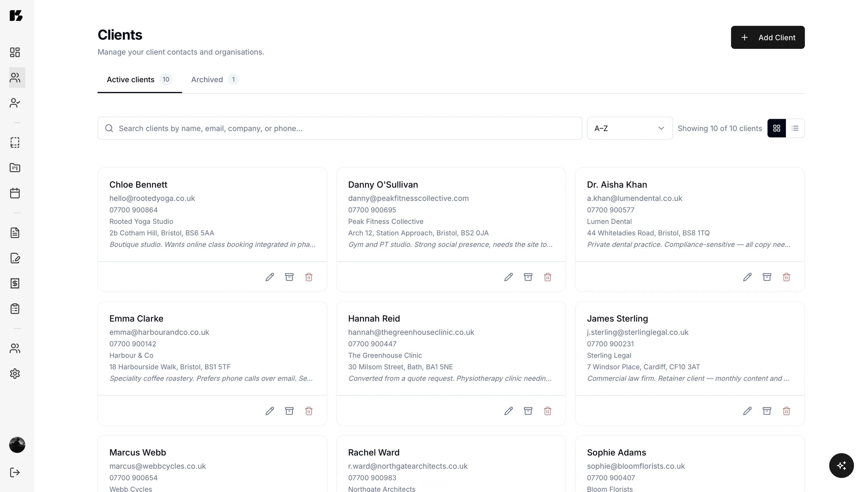Archive James Sterling client
This screenshot has width=868, height=492.
(x=767, y=411)
